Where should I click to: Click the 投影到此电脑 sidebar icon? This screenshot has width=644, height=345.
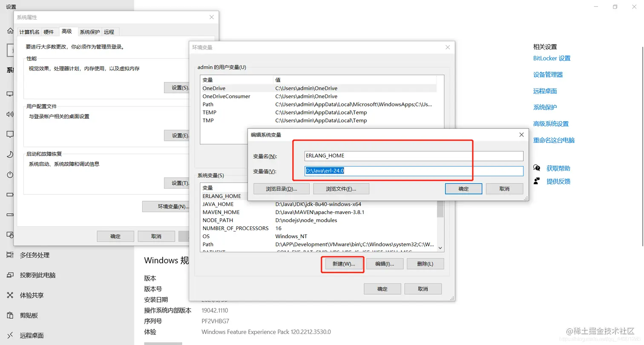10,275
